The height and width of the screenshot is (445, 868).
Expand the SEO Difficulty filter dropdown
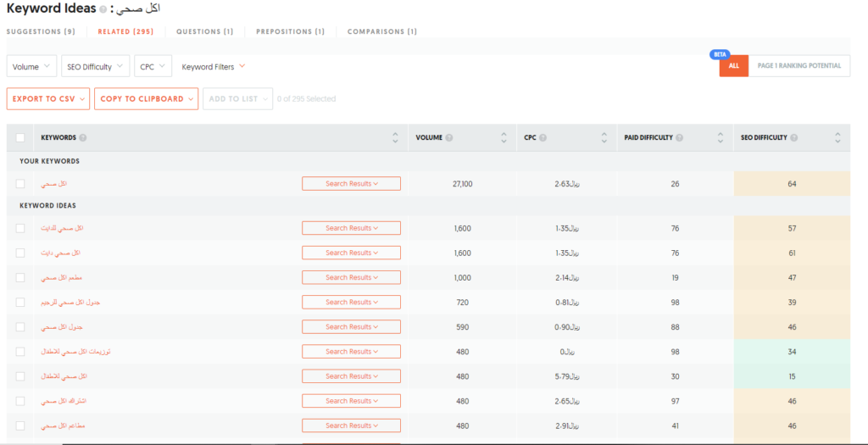pos(95,66)
